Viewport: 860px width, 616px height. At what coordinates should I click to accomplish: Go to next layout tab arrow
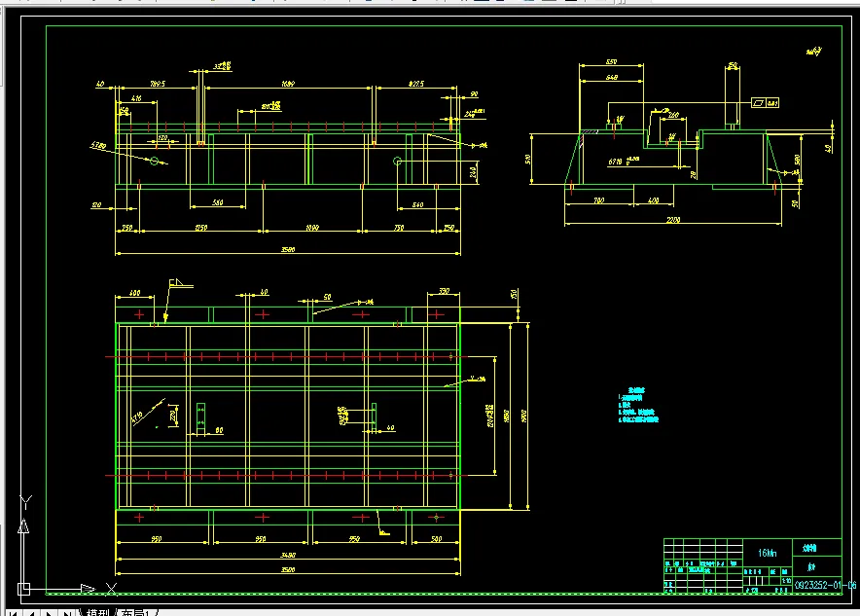coord(50,613)
